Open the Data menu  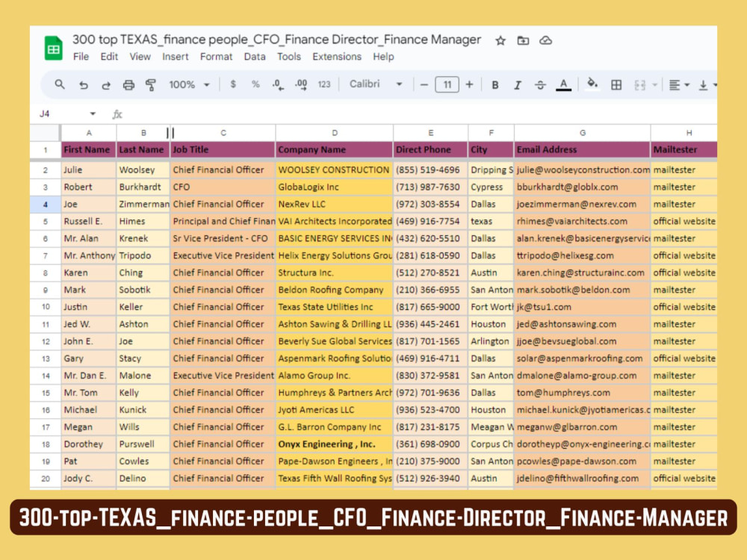pyautogui.click(x=255, y=57)
